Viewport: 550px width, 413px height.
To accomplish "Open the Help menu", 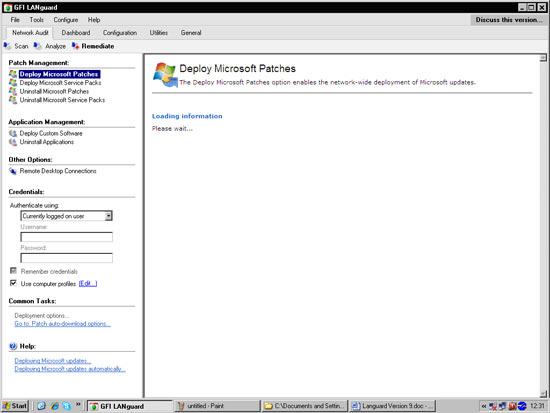I will point(94,20).
